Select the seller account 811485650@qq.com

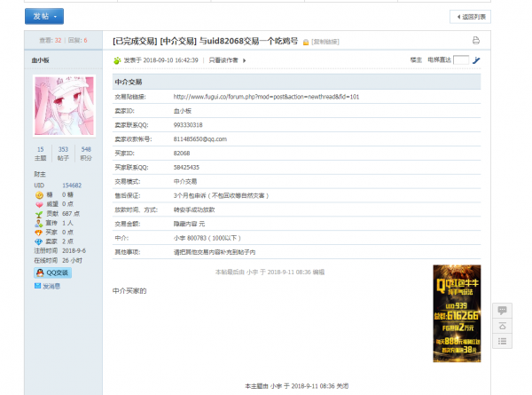click(x=200, y=139)
